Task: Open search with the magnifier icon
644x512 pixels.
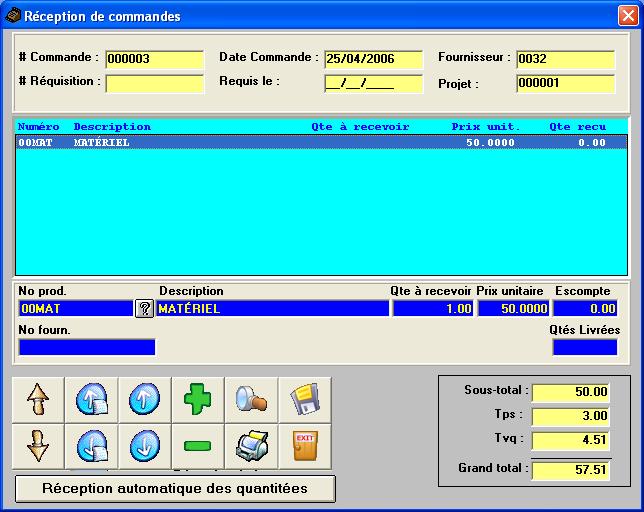Action: (x=251, y=400)
